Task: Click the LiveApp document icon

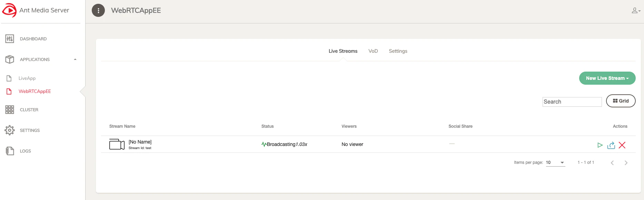Action: pos(9,78)
